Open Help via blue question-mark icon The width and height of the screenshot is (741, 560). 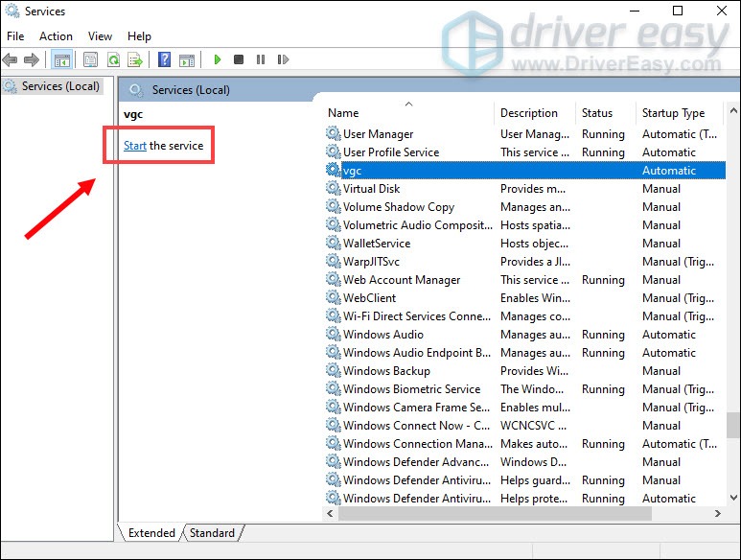point(164,59)
